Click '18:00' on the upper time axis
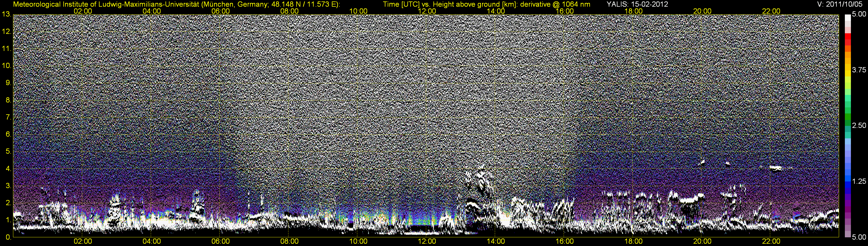The width and height of the screenshot is (868, 246). 633,11
